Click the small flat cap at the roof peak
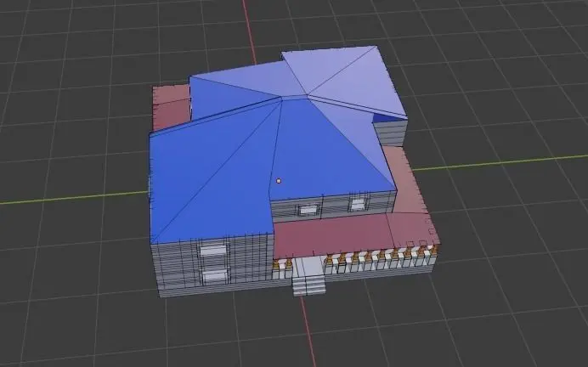Viewport: 588px width, 367px height. (295, 98)
